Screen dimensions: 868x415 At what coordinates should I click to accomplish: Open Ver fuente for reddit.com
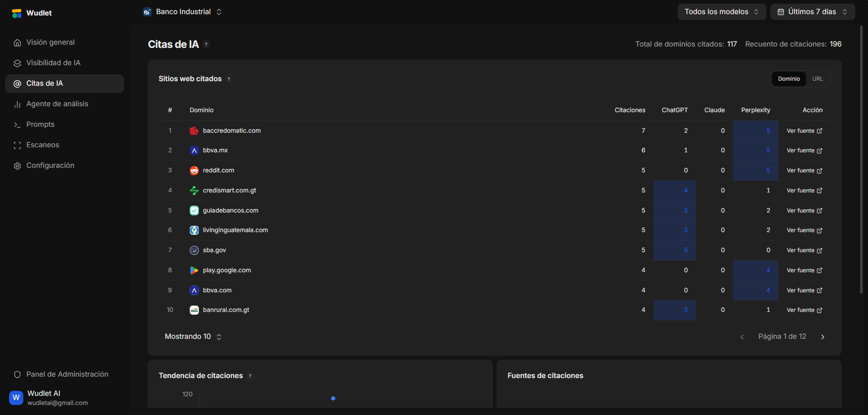(804, 171)
